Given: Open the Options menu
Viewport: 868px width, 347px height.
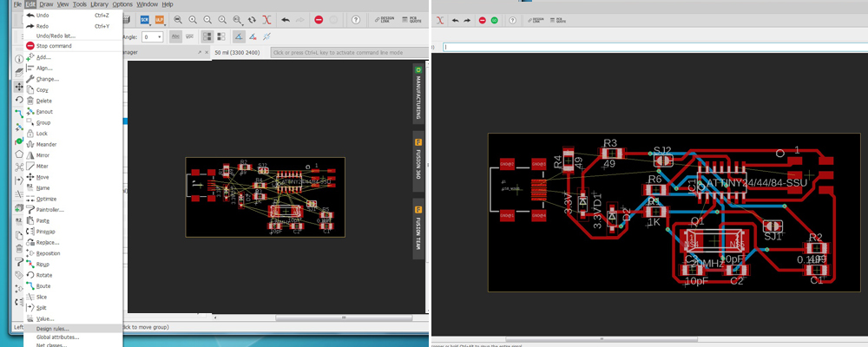Looking at the screenshot, I should click(x=122, y=3).
